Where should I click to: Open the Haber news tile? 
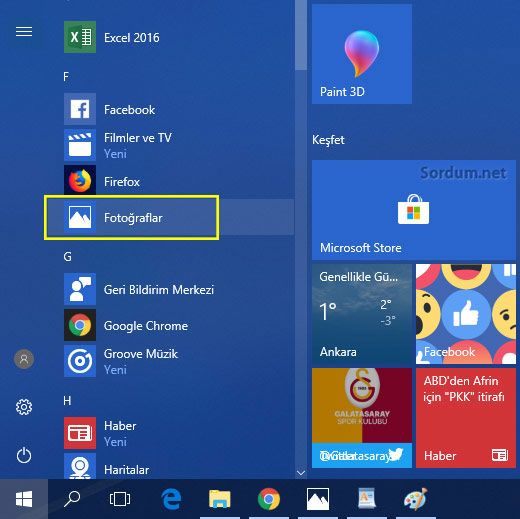point(466,418)
